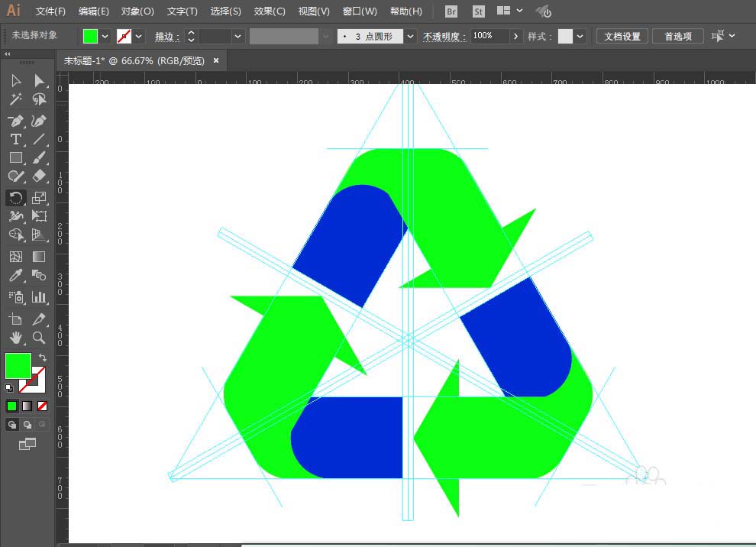Viewport: 756px width, 547px height.
Task: Expand the opacity slider arrow
Action: pyautogui.click(x=516, y=36)
